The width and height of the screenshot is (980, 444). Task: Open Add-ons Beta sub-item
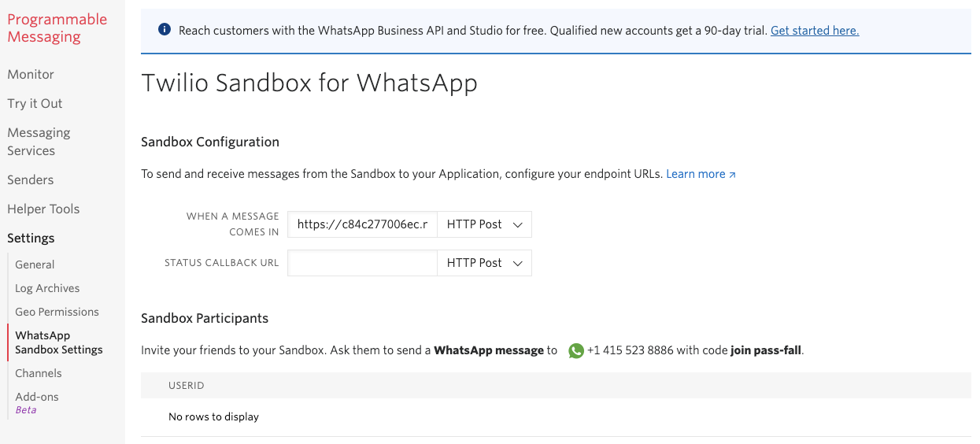[x=37, y=402]
